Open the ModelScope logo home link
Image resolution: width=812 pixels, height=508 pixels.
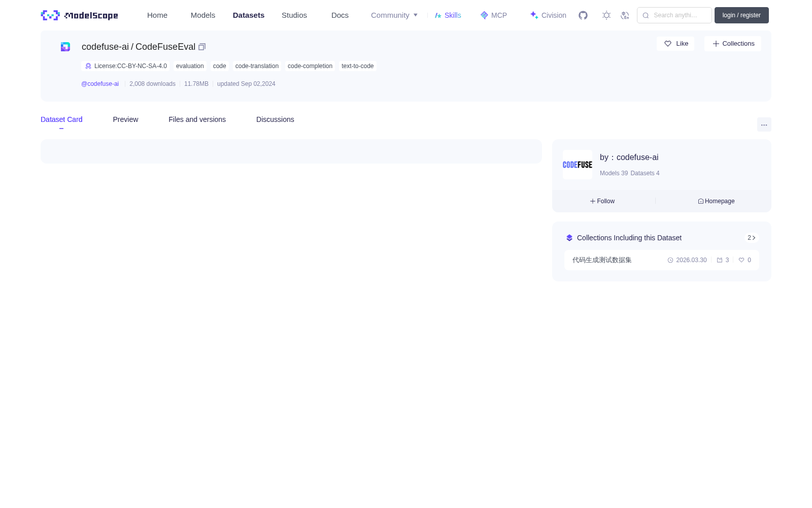click(79, 15)
